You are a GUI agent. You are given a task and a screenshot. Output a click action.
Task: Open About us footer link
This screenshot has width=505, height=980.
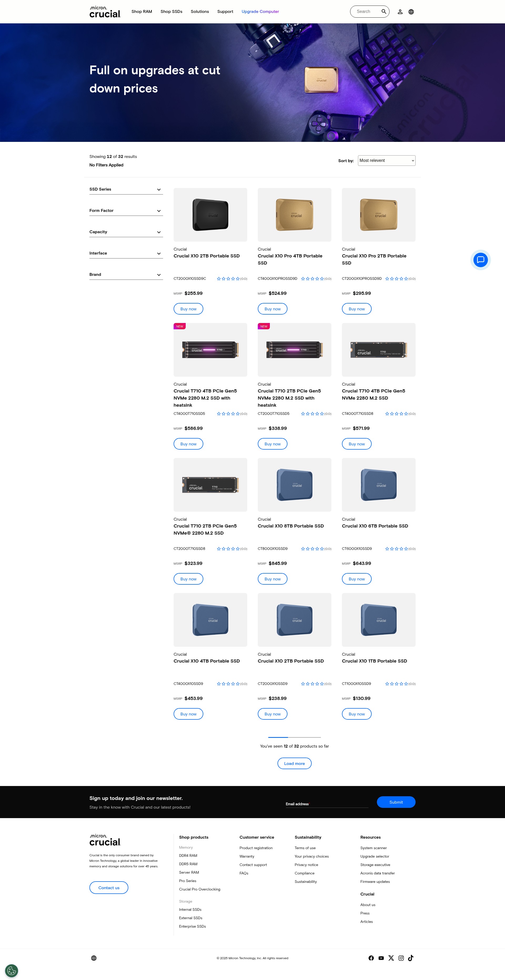(x=368, y=905)
